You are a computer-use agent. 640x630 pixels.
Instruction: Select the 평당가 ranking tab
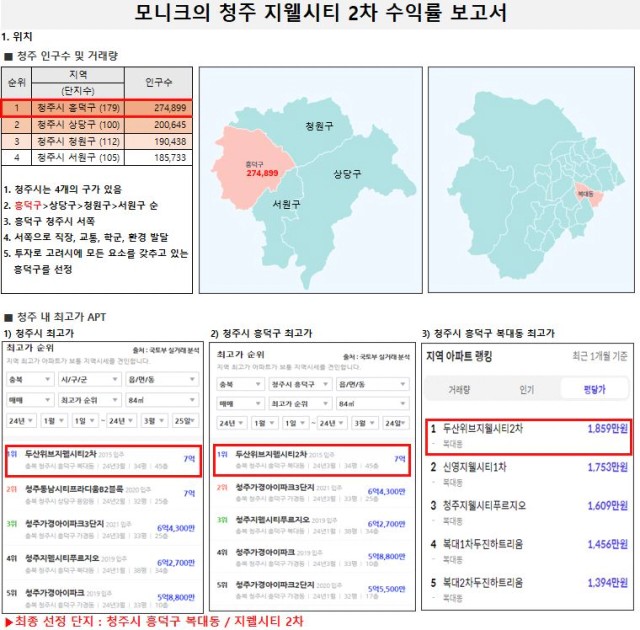[594, 389]
